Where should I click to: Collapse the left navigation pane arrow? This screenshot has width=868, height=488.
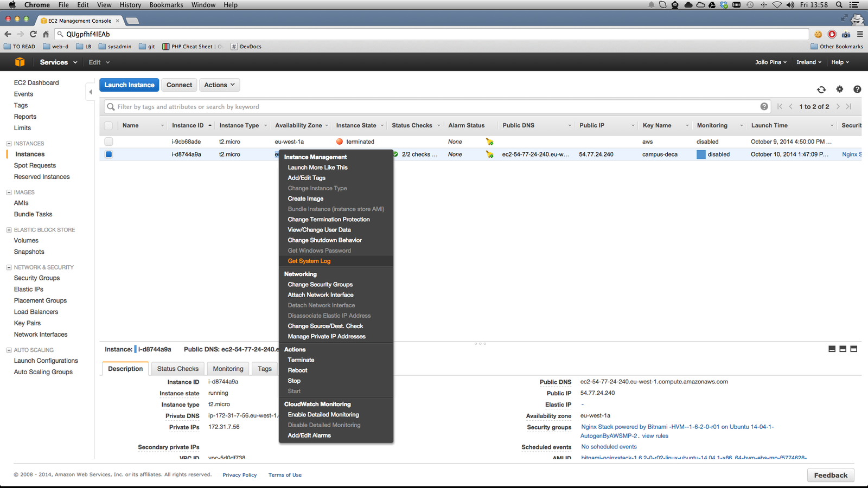pyautogui.click(x=90, y=92)
